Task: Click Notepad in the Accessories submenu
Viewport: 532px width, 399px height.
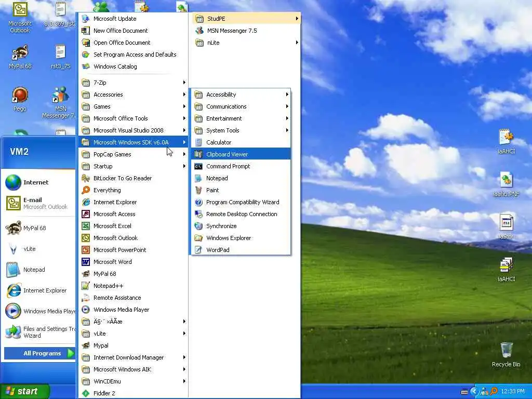Action: tap(241, 178)
